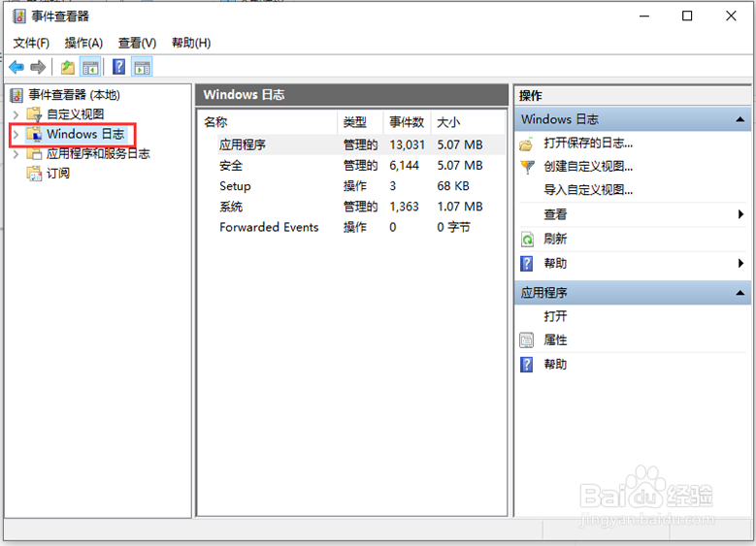The image size is (756, 546).
Task: Click the Help icon under 应用程序 actions
Action: tap(527, 365)
